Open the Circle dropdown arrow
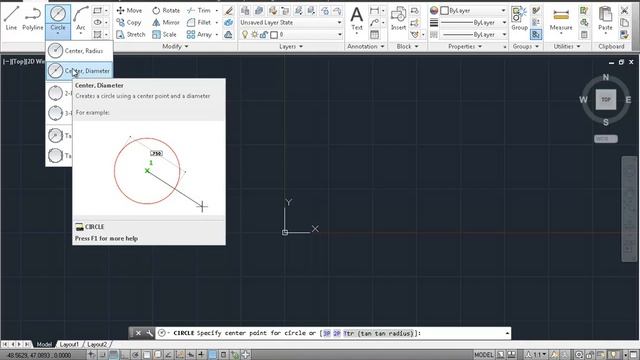Image resolution: width=640 pixels, height=360 pixels. (x=58, y=34)
